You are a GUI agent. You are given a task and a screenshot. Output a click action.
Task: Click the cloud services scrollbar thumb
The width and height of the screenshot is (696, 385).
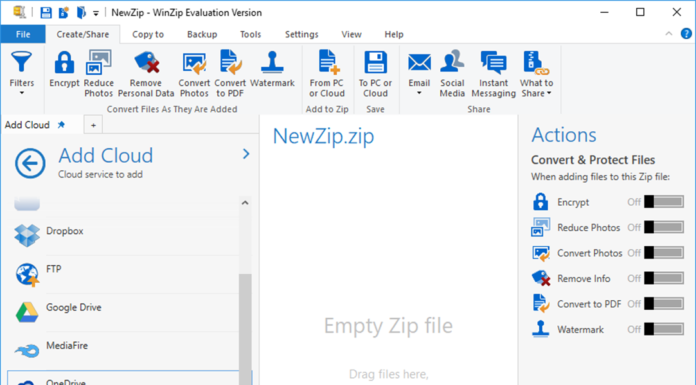[245, 329]
